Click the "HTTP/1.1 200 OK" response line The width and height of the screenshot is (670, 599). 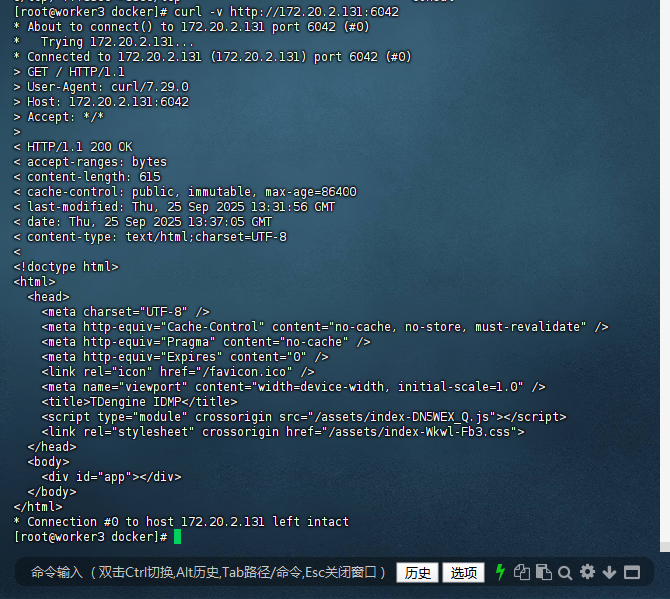pyautogui.click(x=73, y=147)
